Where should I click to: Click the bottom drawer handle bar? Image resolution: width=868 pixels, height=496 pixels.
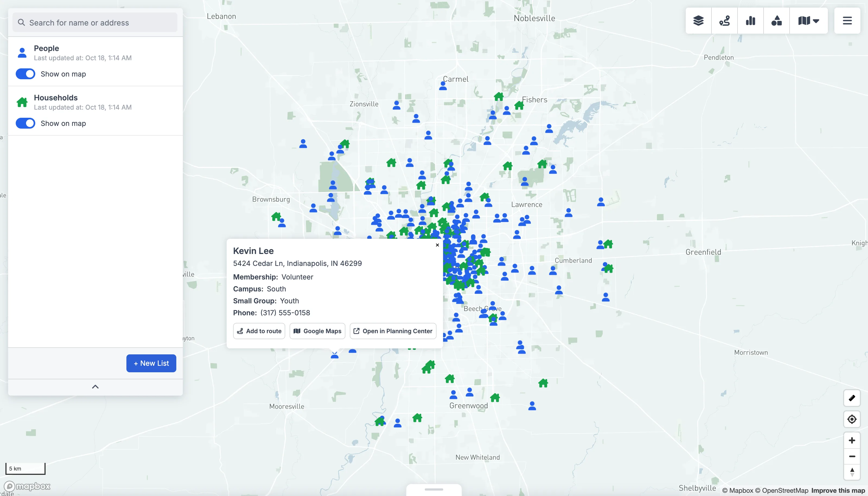[434, 489]
